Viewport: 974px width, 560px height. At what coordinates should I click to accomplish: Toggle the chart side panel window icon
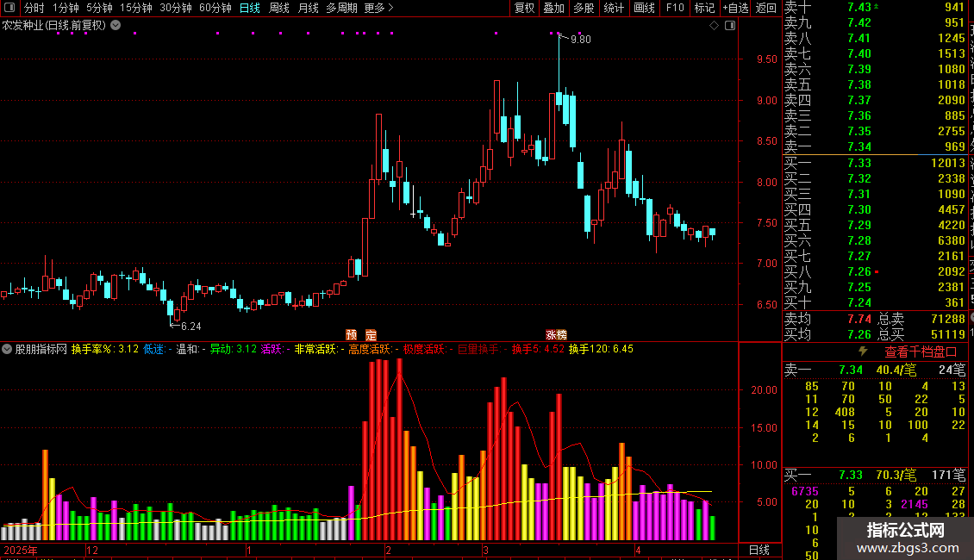[x=730, y=26]
